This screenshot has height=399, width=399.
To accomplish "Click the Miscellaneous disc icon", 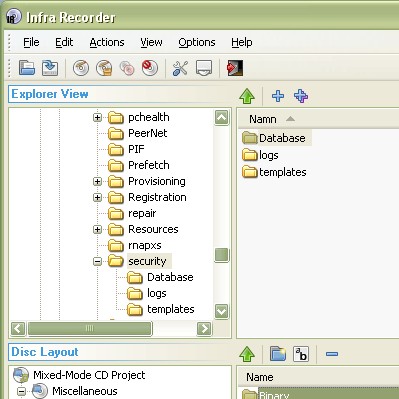I will [40, 391].
